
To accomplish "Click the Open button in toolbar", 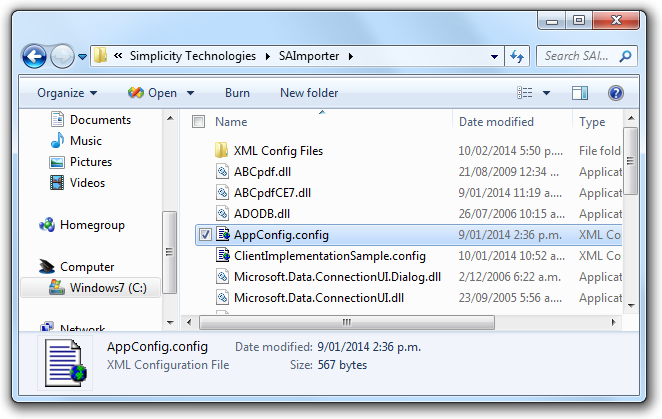I will click(x=152, y=93).
